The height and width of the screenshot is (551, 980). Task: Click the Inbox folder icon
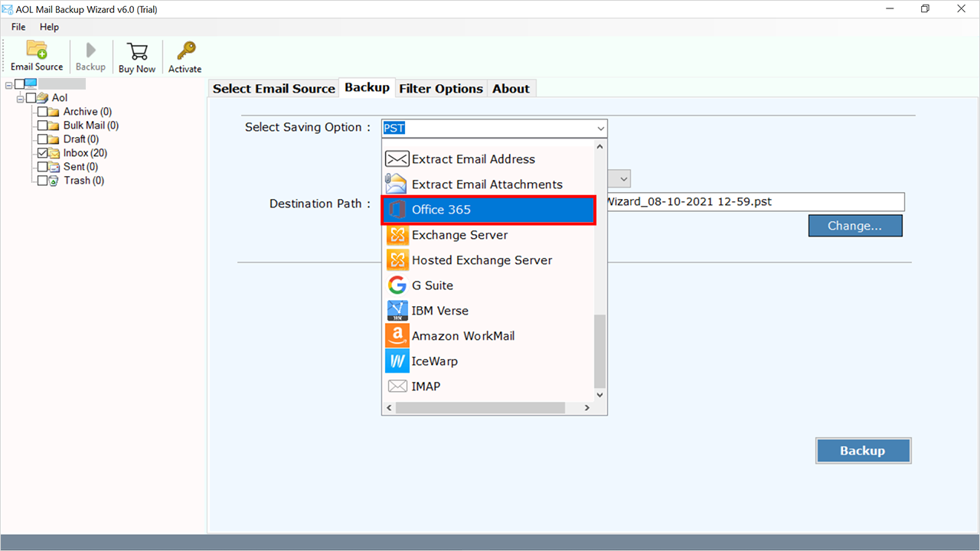[x=54, y=153]
